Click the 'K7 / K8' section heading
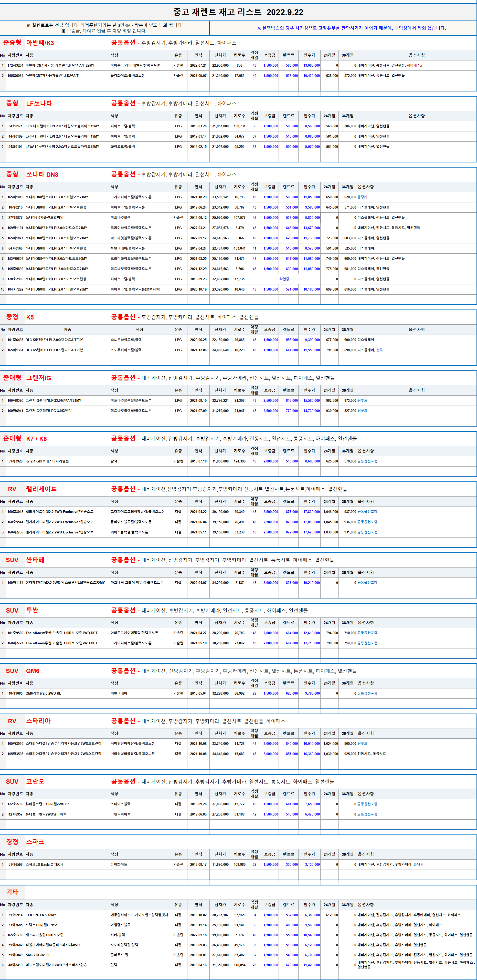477x980 pixels. coord(37,439)
